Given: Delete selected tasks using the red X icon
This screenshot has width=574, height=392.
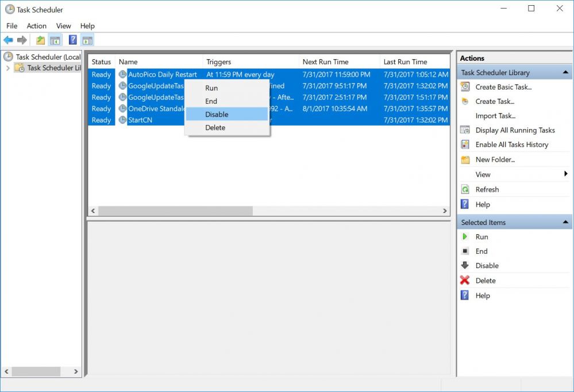Looking at the screenshot, I should (465, 280).
